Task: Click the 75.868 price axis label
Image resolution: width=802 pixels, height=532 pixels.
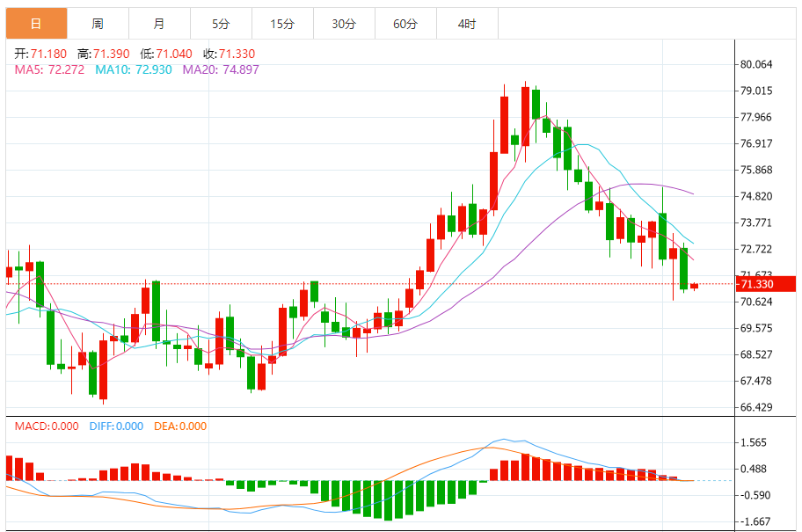Action: [x=756, y=170]
